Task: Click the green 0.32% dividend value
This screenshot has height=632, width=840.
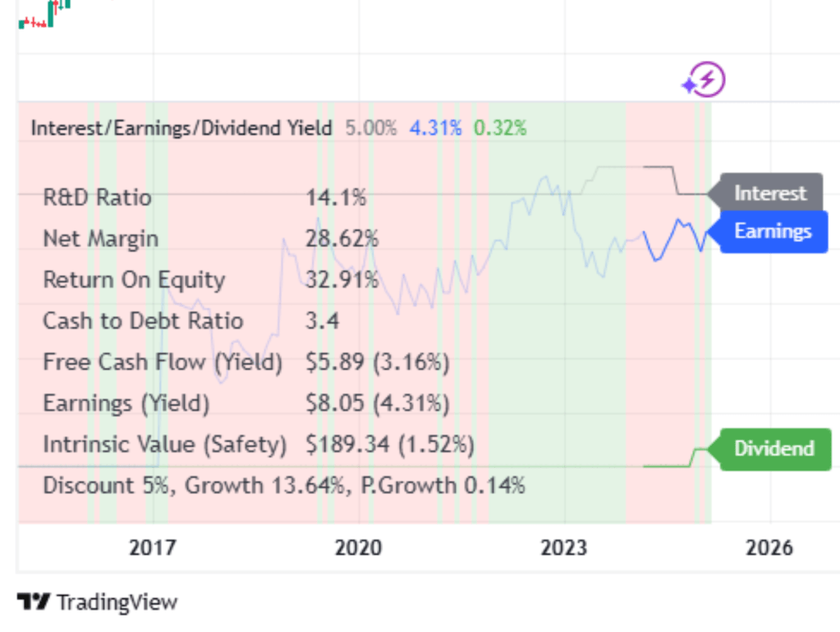Action: (499, 127)
